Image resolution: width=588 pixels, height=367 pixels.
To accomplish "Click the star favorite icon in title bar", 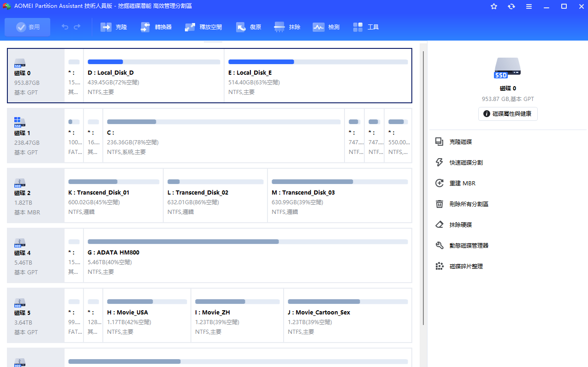I will point(494,6).
